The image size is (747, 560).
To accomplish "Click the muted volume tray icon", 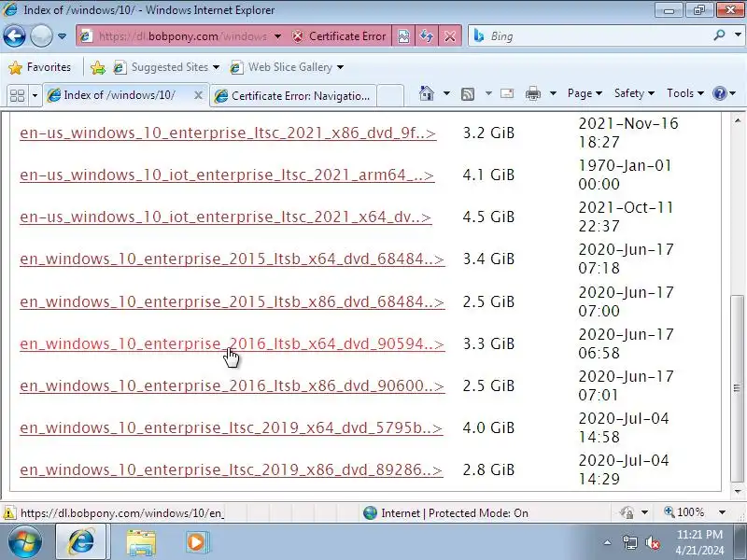I will 652,542.
